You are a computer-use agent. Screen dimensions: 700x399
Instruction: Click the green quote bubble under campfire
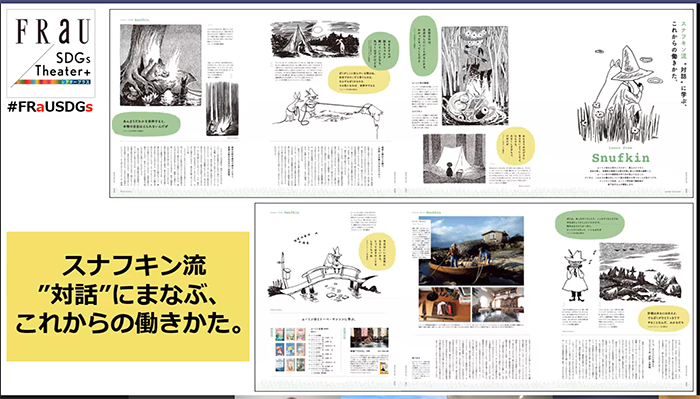(146, 124)
